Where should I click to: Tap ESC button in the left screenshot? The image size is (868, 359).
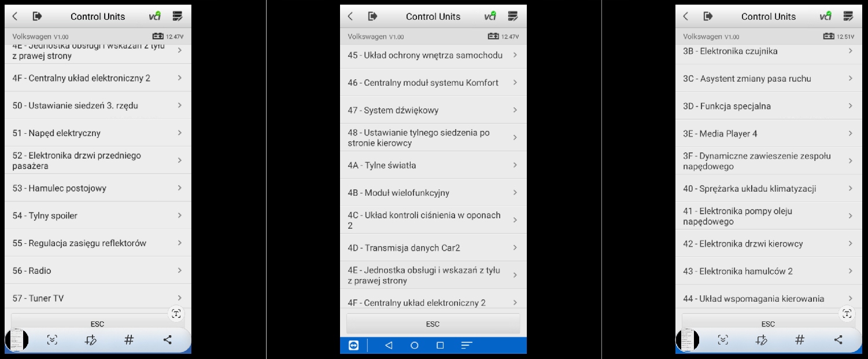click(97, 323)
